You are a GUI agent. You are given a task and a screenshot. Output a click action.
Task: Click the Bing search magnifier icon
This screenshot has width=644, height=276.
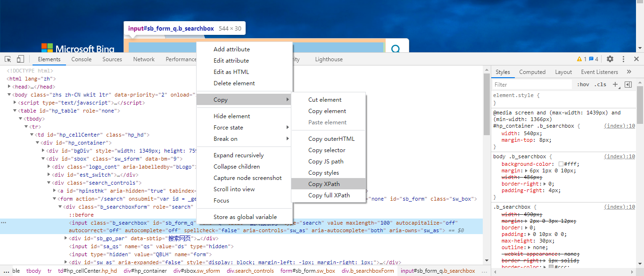coord(396,49)
